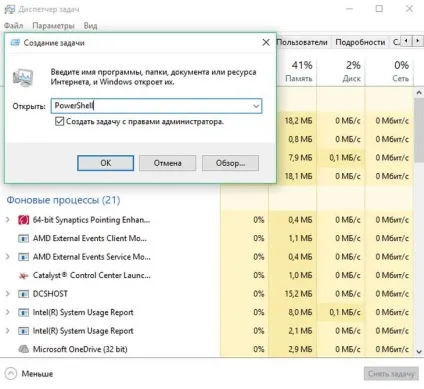Screen dimensions: 424x389
Task: Collapse details with the Меньше arrow button
Action: click(x=11, y=374)
